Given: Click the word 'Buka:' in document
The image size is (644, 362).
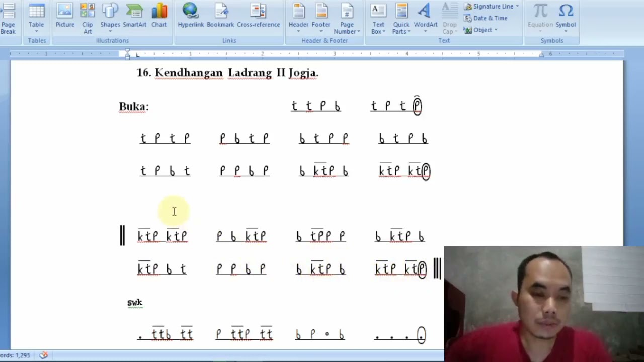Looking at the screenshot, I should [134, 106].
